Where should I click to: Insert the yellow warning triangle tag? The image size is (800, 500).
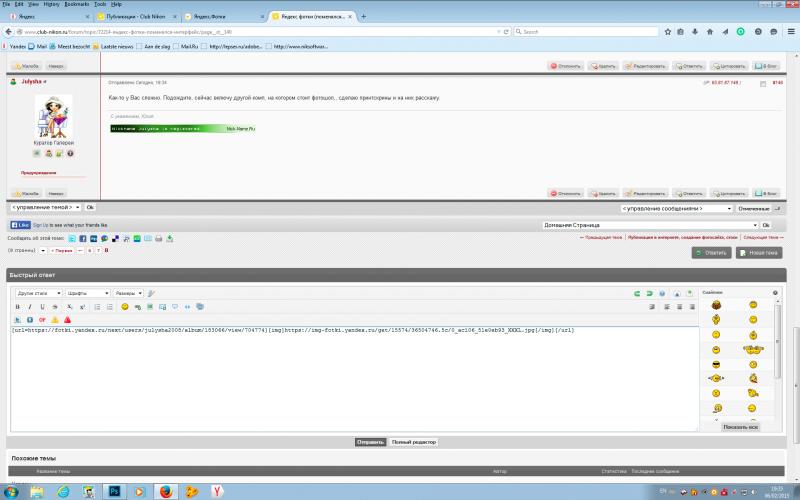click(55, 320)
